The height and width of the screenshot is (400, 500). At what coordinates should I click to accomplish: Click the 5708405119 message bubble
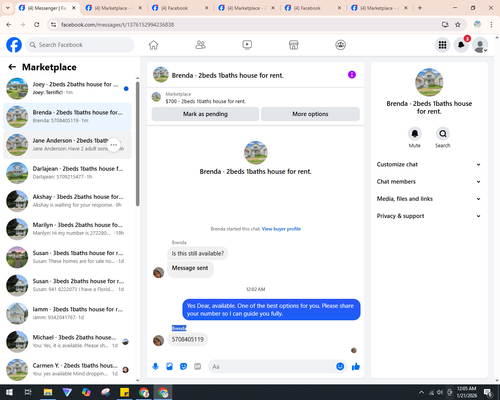(x=187, y=339)
